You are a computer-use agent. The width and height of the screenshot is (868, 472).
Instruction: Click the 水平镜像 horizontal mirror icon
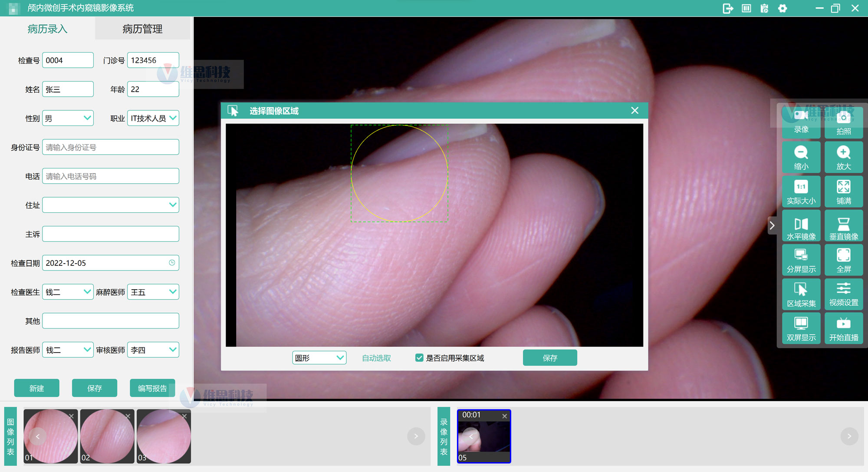pyautogui.click(x=801, y=227)
